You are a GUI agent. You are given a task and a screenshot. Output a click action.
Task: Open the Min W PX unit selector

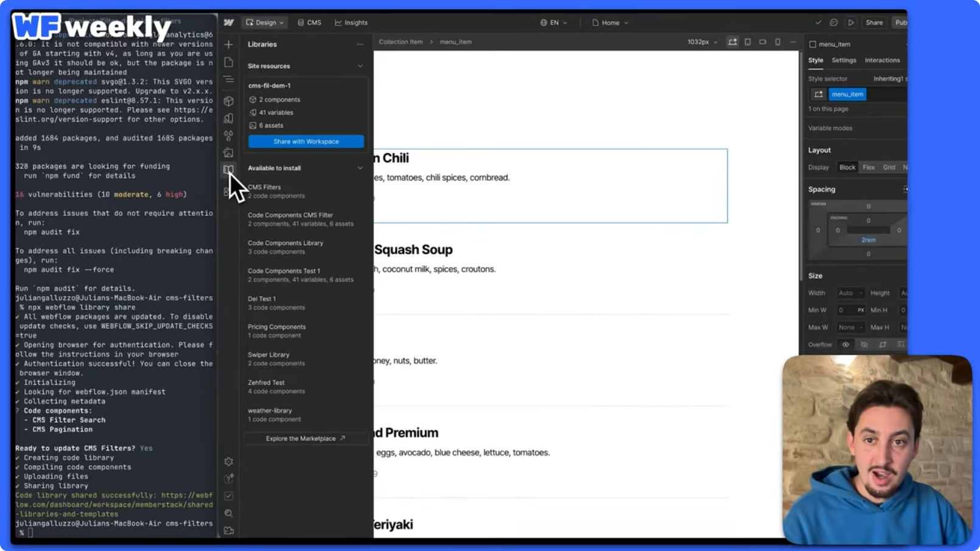point(861,310)
